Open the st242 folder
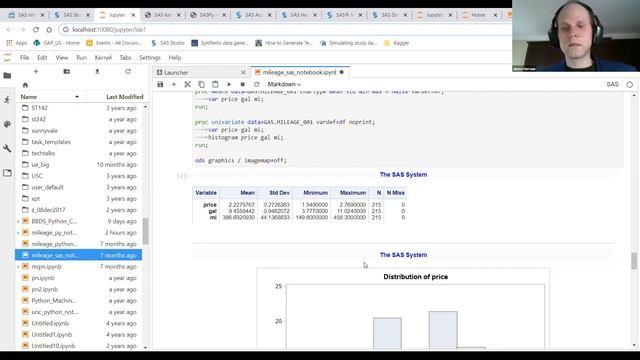Screen dimensions: 640x360 tap(79, 119)
